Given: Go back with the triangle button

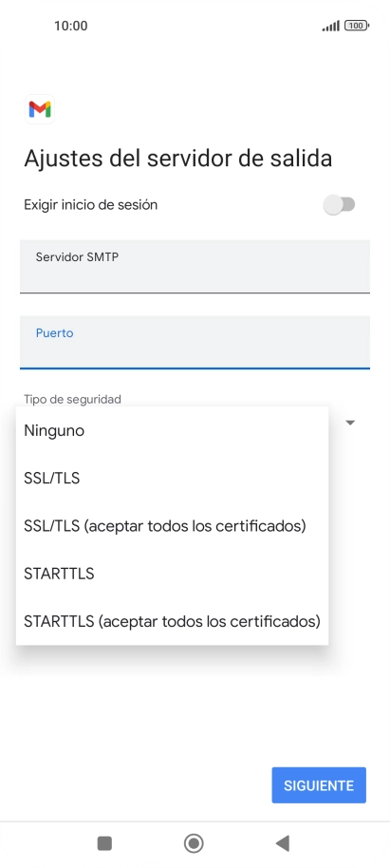Looking at the screenshot, I should coord(283,843).
